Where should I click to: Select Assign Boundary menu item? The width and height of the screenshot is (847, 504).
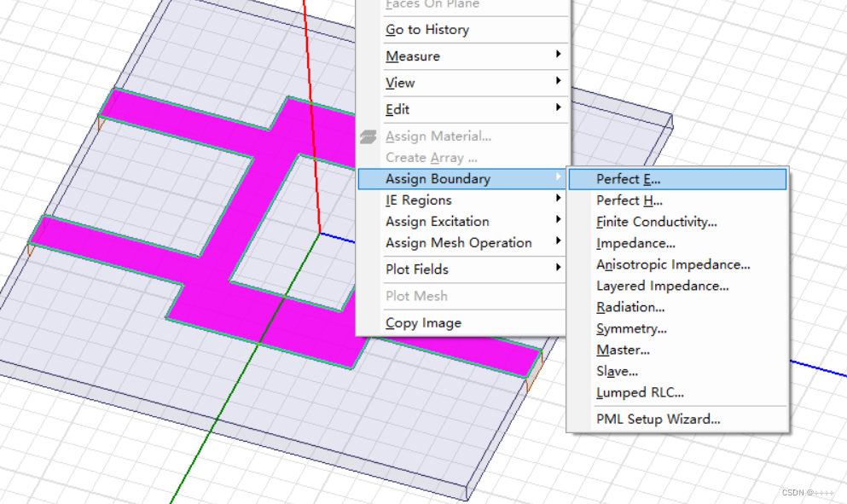click(x=461, y=179)
